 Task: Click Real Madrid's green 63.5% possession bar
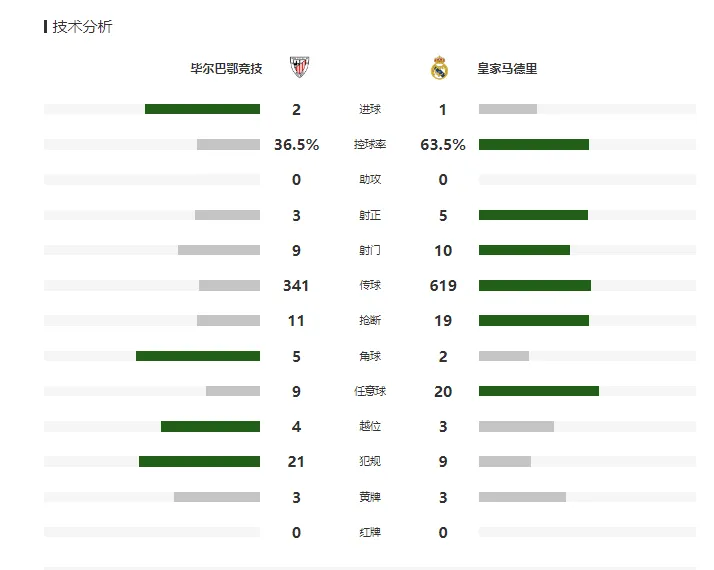(x=534, y=144)
